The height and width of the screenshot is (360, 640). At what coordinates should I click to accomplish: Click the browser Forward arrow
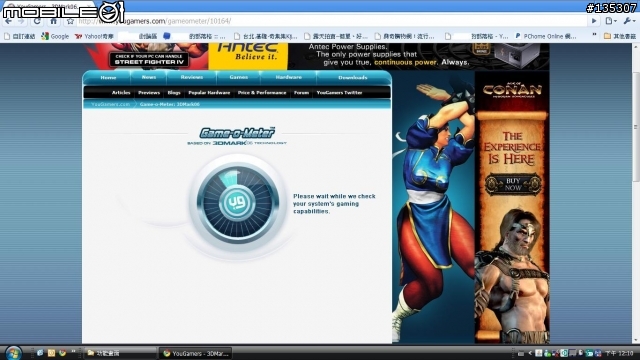point(21,21)
